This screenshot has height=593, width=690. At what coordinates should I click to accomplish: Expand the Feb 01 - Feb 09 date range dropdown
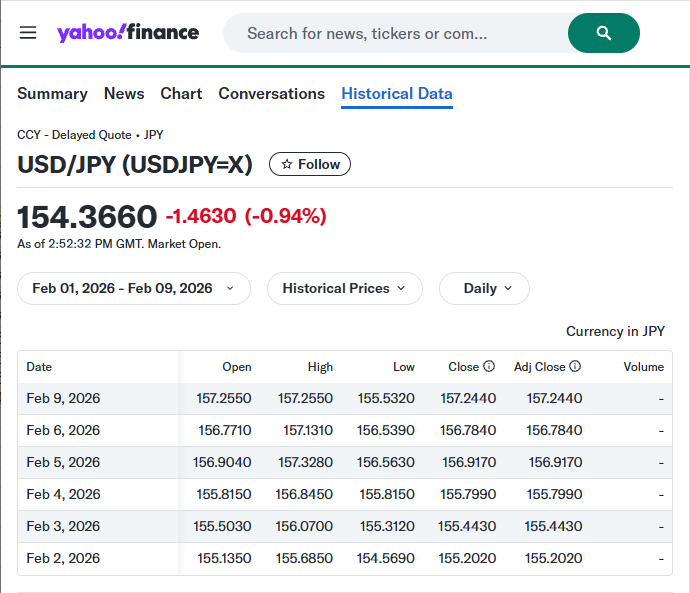tap(134, 288)
